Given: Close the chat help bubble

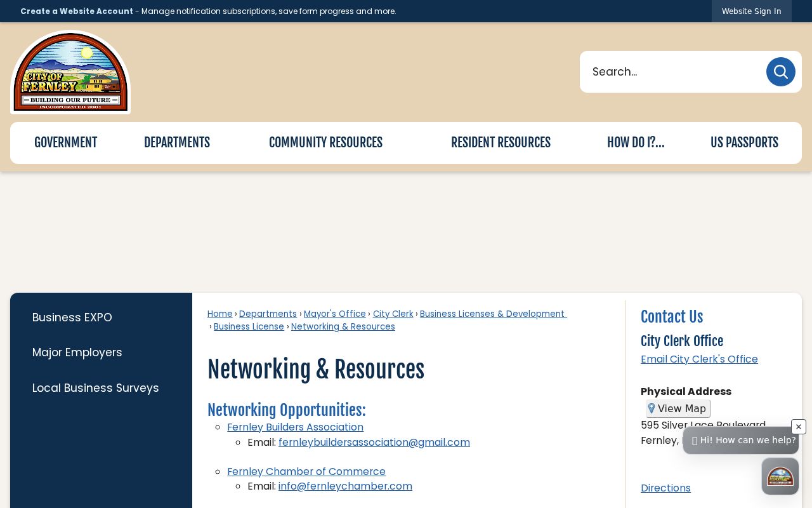Looking at the screenshot, I should point(799,427).
